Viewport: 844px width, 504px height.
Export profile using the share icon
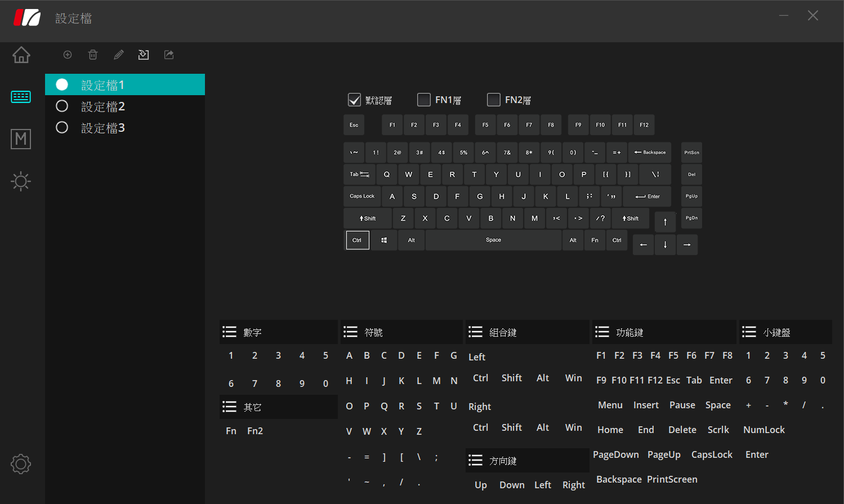tap(169, 55)
